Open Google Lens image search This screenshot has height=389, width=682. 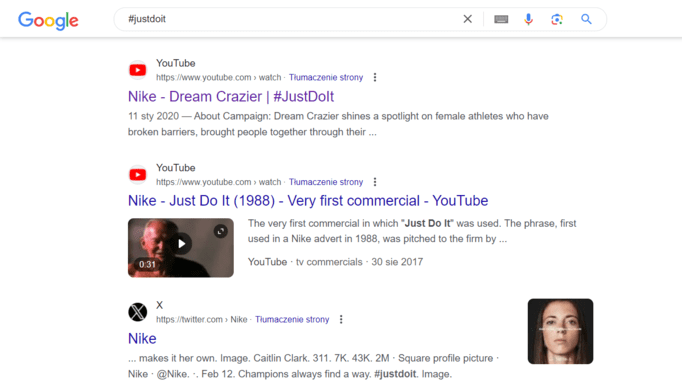557,19
